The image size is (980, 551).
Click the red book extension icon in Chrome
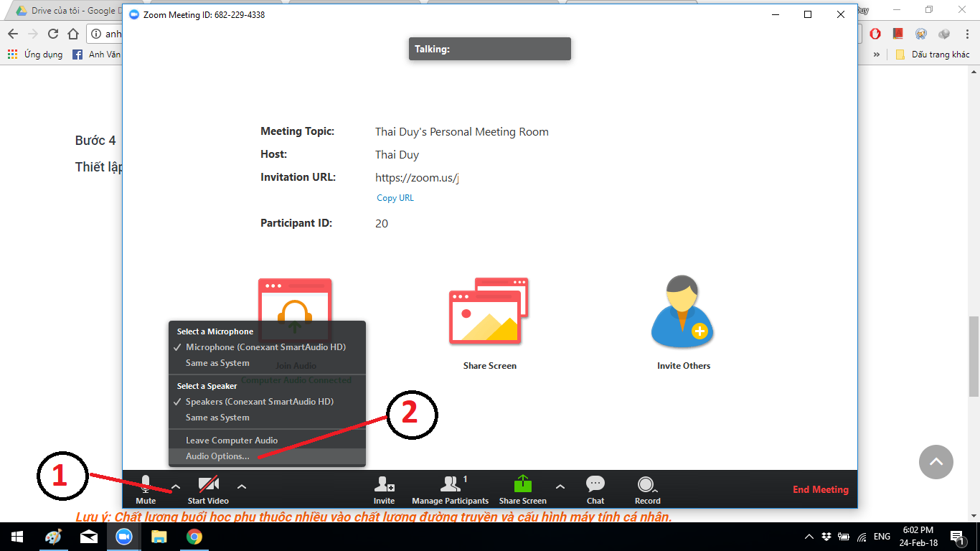[x=897, y=34]
